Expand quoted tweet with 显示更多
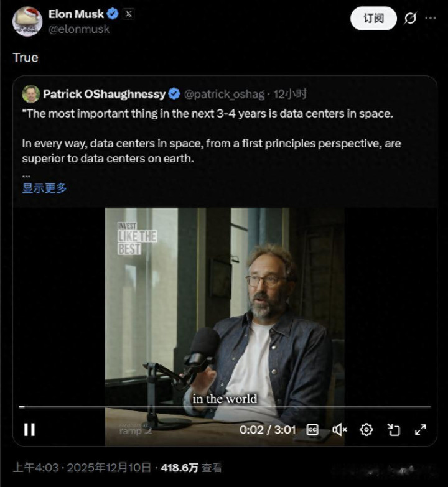Viewport: 448px width, 487px height. pyautogui.click(x=45, y=188)
